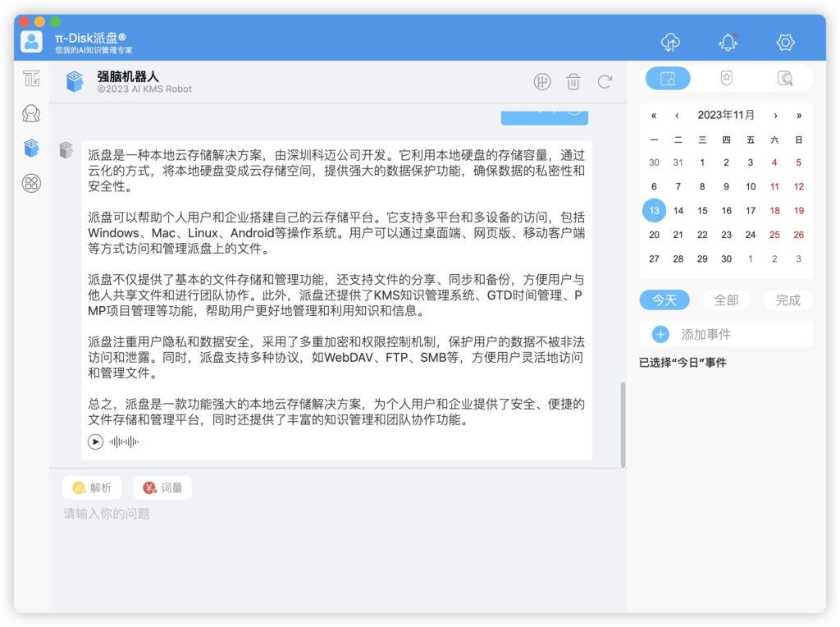The width and height of the screenshot is (840, 627).
Task: Switch to the star badge tab
Action: click(x=727, y=78)
